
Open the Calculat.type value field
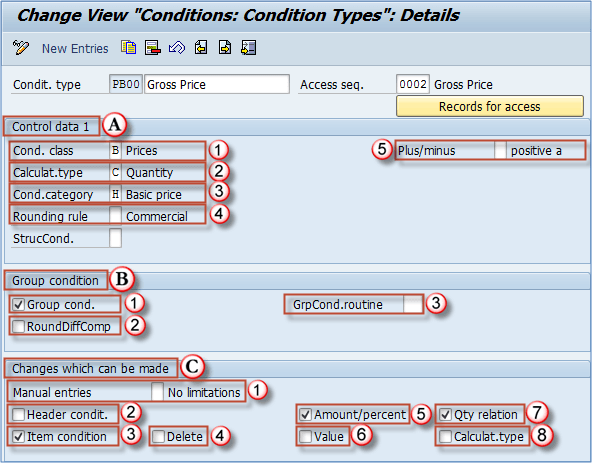click(x=116, y=173)
